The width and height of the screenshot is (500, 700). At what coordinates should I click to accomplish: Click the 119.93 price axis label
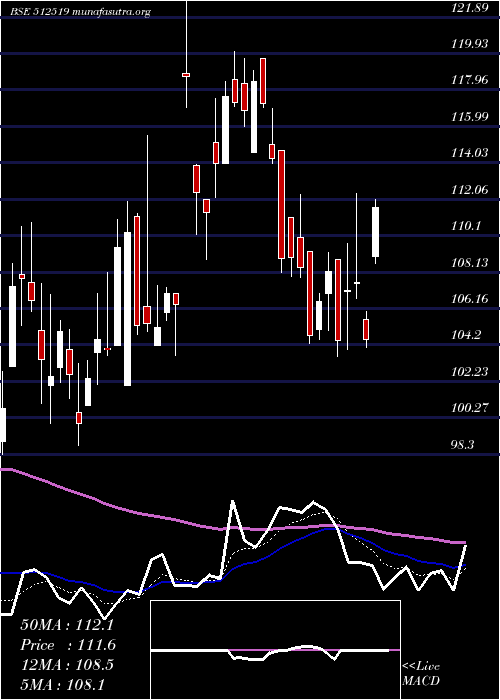coord(470,44)
